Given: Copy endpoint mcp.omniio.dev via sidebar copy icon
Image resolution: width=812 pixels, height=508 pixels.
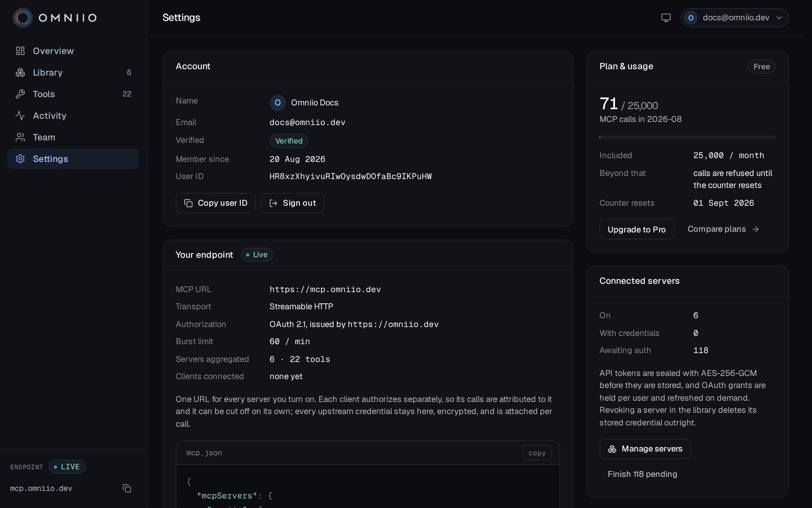Looking at the screenshot, I should point(127,488).
